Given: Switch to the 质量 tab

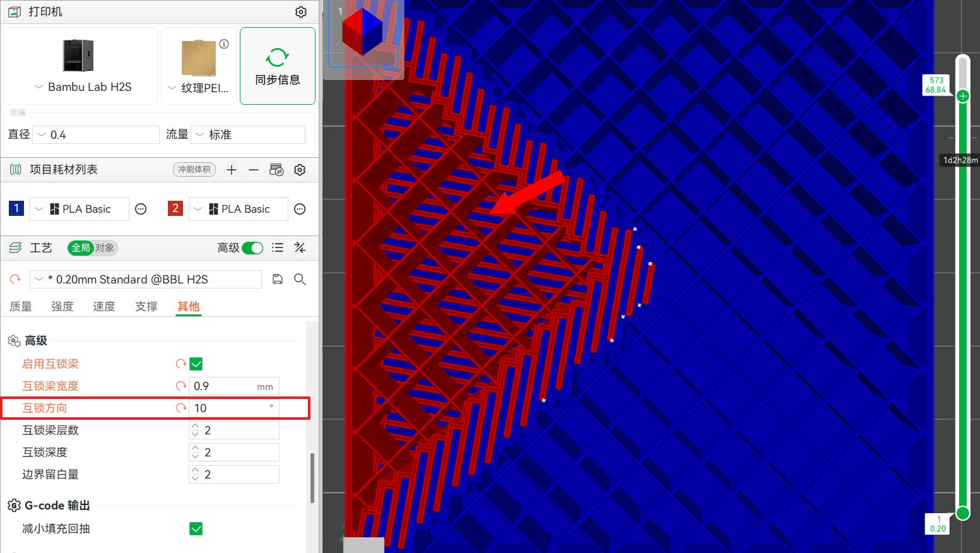Looking at the screenshot, I should pos(21,306).
